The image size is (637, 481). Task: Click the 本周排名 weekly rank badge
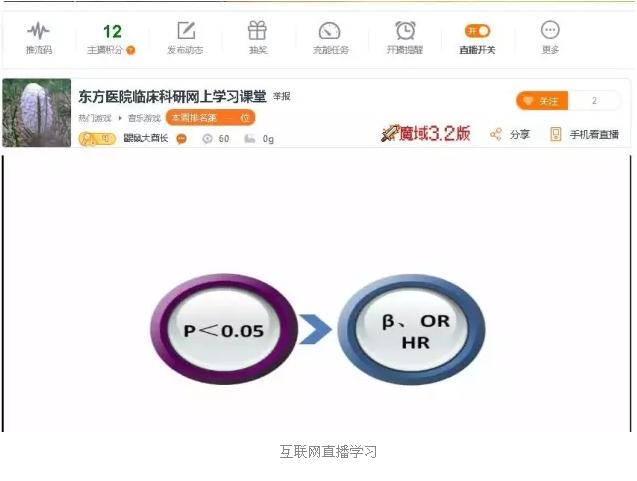point(210,118)
